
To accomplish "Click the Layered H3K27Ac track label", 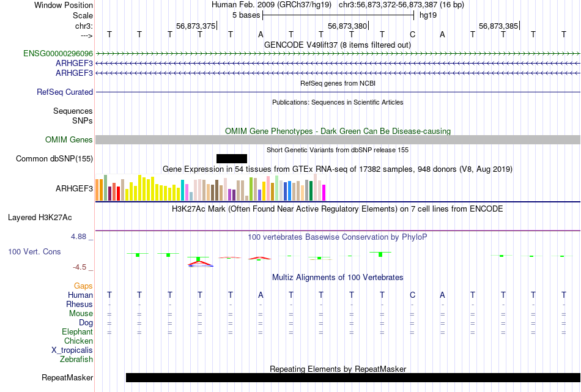I will click(x=40, y=218).
